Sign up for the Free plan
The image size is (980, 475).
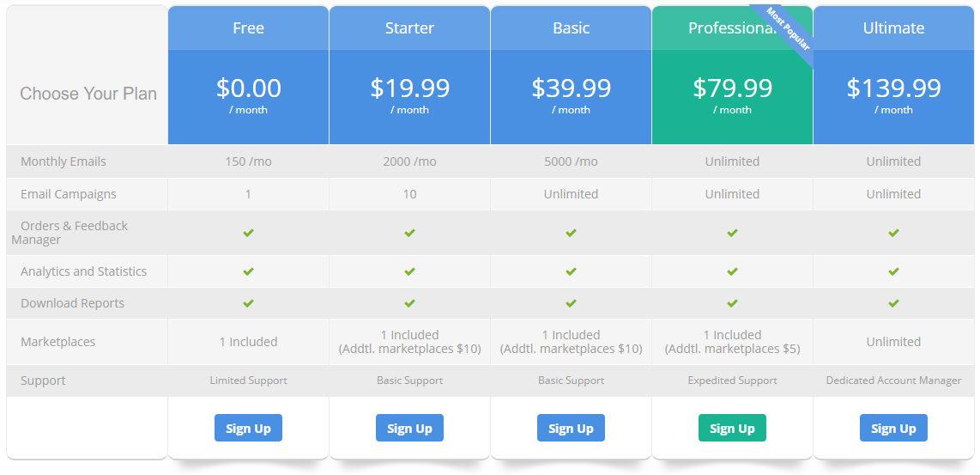point(248,429)
